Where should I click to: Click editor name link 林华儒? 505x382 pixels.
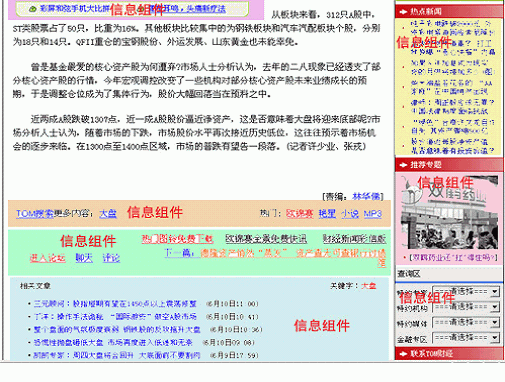coord(366,196)
